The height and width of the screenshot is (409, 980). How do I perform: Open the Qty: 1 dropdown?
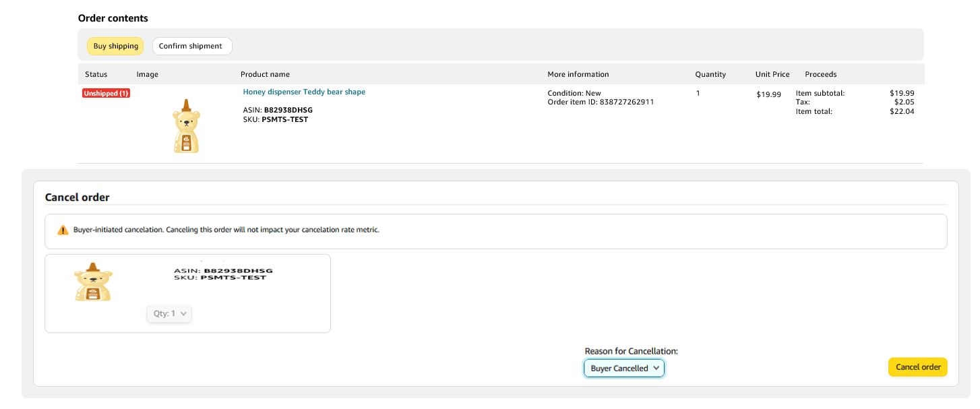169,314
